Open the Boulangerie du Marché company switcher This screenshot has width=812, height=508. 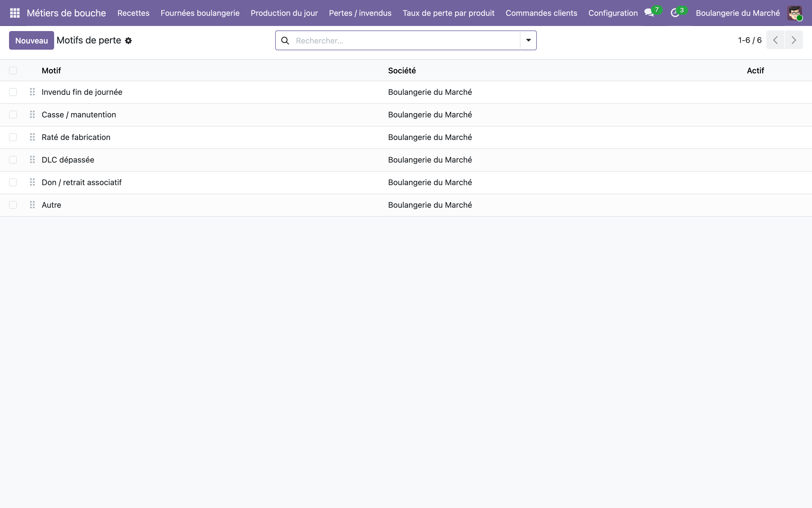(x=738, y=13)
